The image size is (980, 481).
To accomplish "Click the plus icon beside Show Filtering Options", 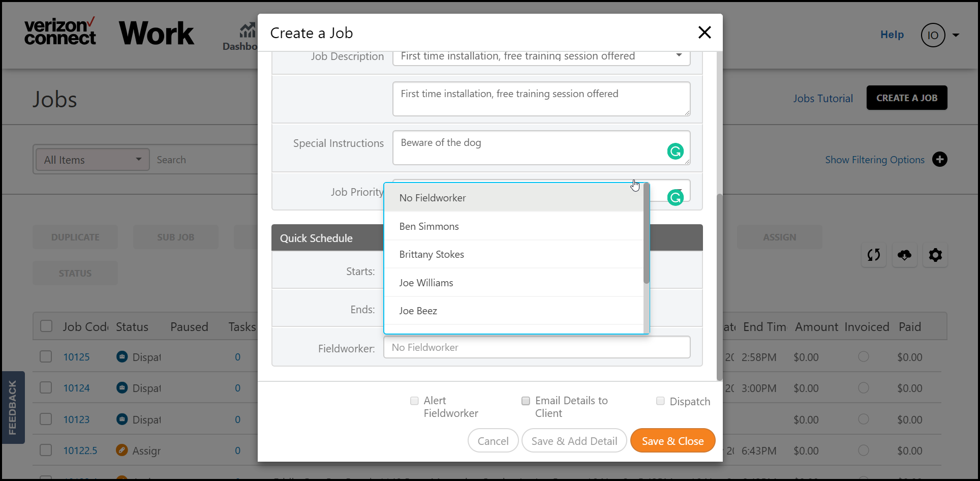I will click(940, 160).
